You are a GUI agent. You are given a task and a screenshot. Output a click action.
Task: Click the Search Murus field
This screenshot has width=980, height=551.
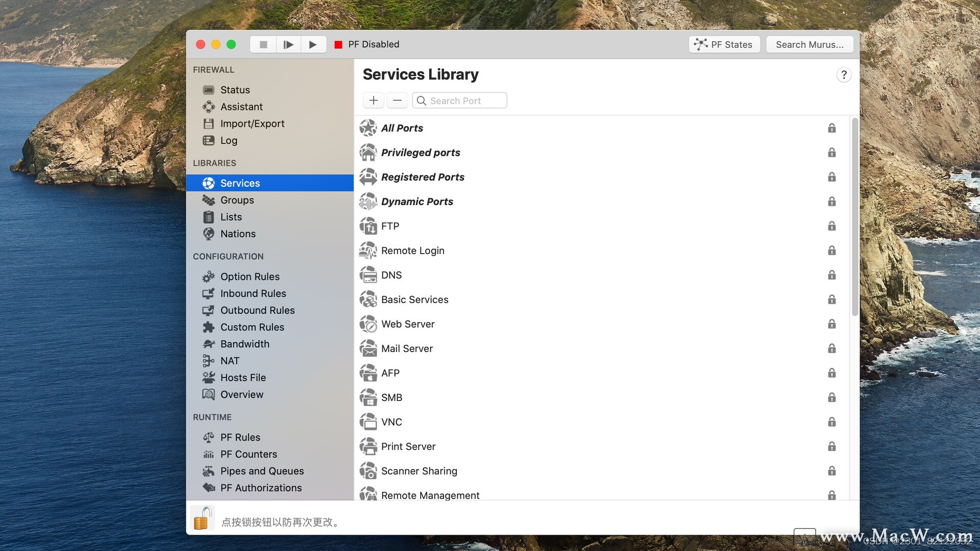[810, 44]
